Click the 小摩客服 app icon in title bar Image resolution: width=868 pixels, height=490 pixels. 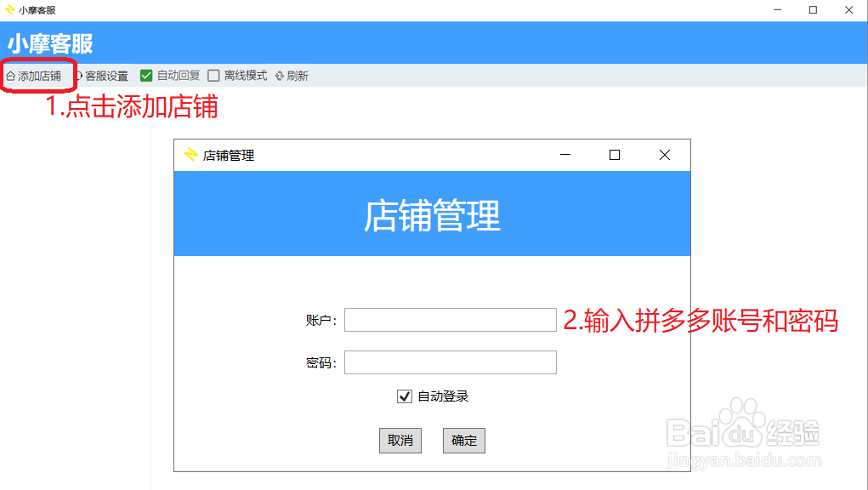click(9, 10)
